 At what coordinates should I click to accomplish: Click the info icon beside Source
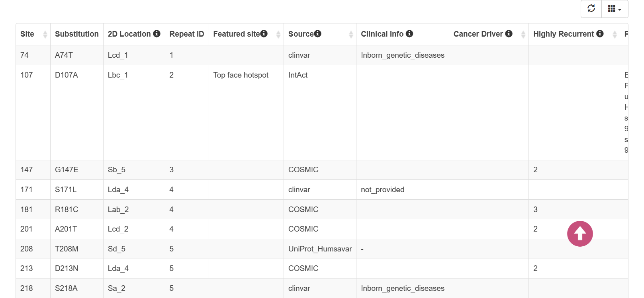click(x=317, y=34)
